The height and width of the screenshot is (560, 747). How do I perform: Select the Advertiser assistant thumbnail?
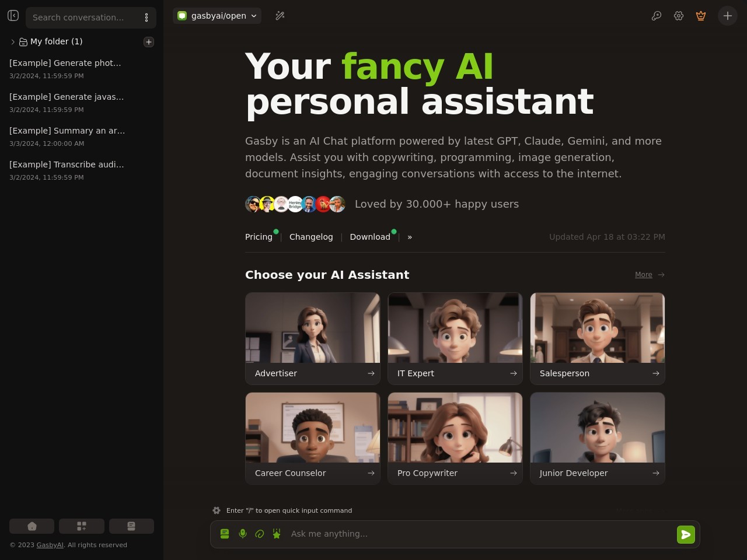click(x=313, y=328)
